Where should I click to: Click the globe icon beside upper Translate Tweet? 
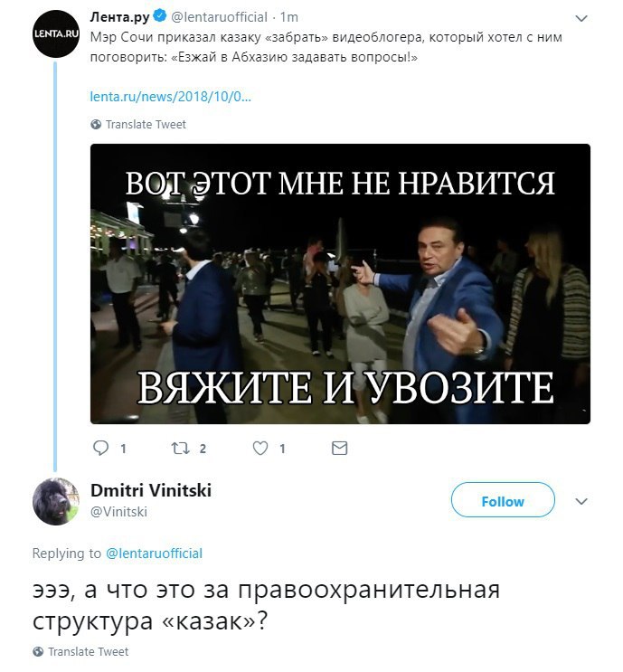96,124
